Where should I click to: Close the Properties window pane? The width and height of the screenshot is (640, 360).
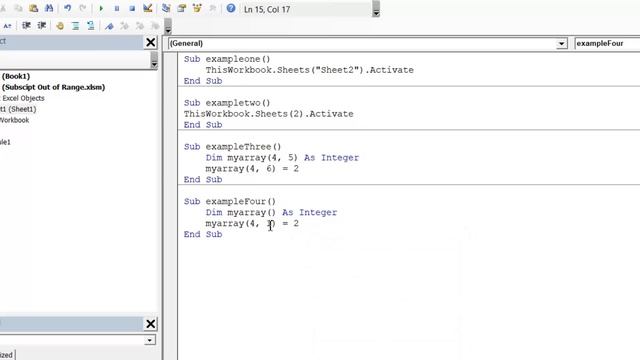click(x=151, y=324)
